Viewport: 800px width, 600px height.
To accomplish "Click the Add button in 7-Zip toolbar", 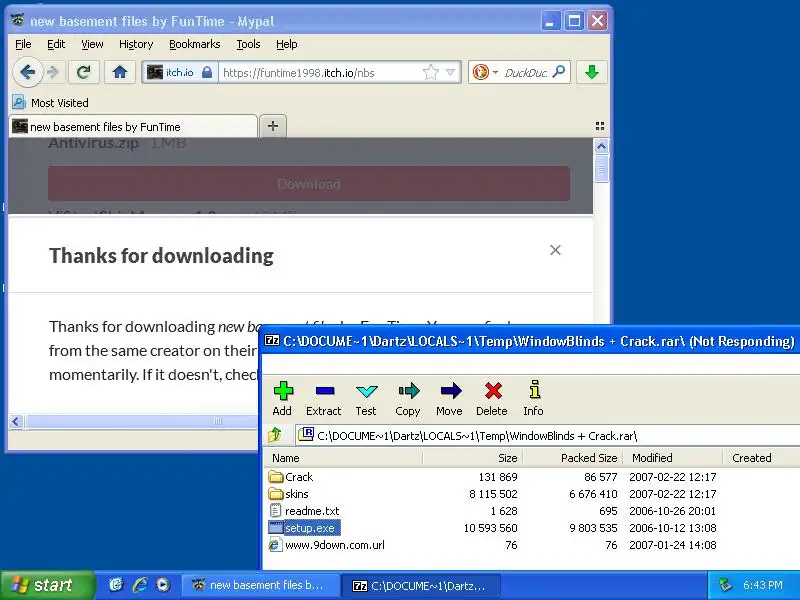I will [x=283, y=398].
